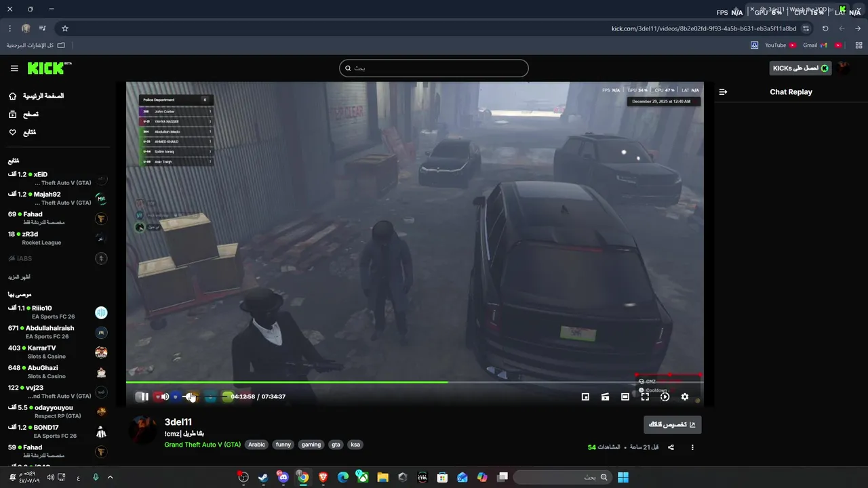868x488 pixels.
Task: Open the video's three-dot options menu
Action: click(x=692, y=447)
